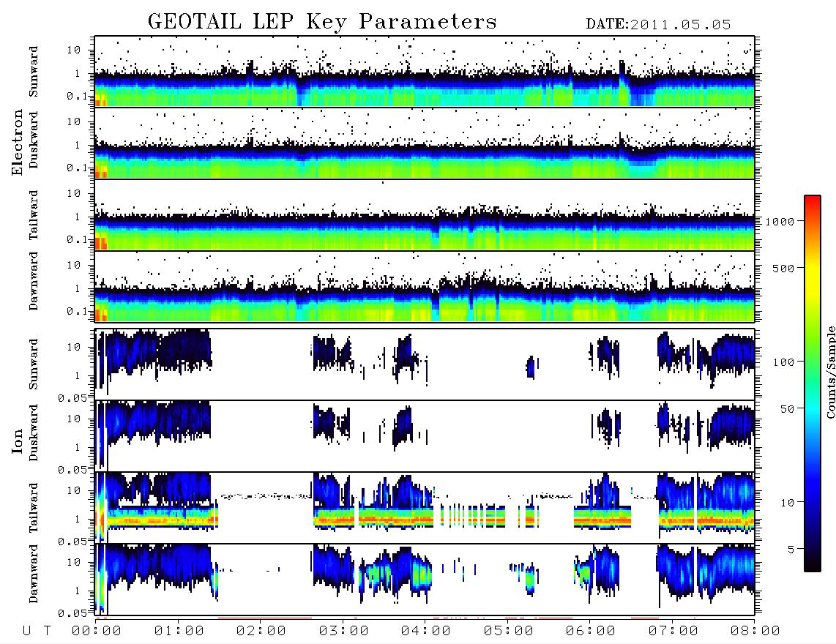The image size is (836, 644).
Task: Click the Ion "Dawnward" panel label
Action: point(34,574)
